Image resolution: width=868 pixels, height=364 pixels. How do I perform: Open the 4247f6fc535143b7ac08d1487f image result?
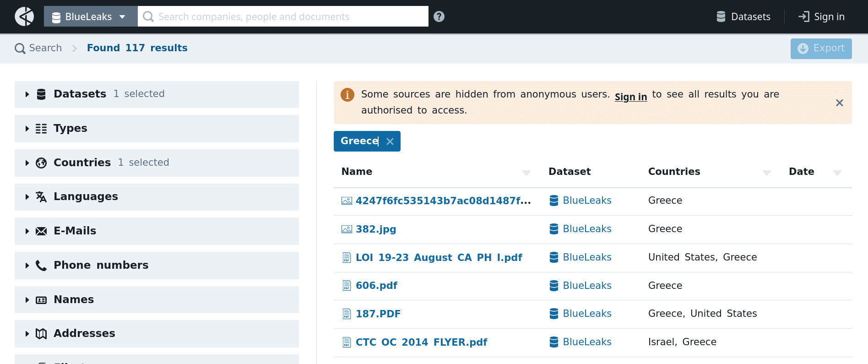coord(443,201)
